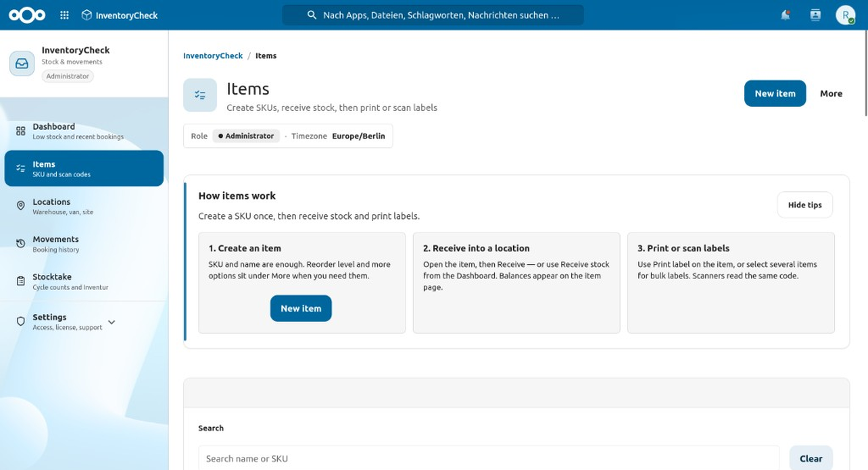The width and height of the screenshot is (868, 470).
Task: Click the Locations pin icon
Action: (x=21, y=205)
